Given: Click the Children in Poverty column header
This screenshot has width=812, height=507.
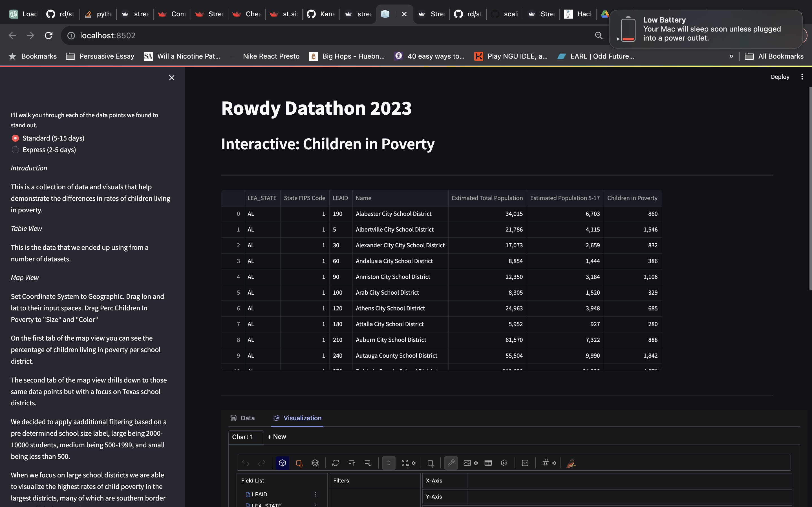Looking at the screenshot, I should pos(632,198).
